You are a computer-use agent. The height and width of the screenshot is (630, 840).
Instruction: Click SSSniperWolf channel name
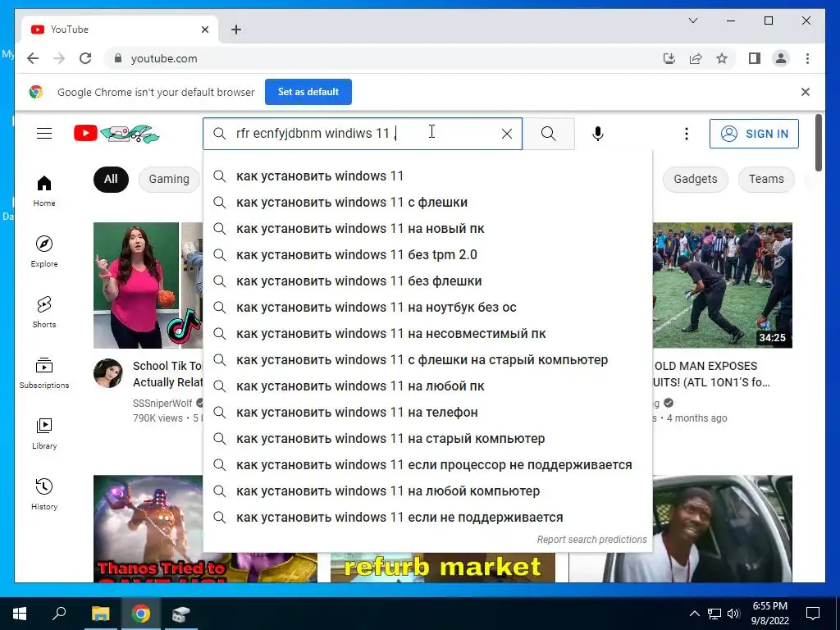(x=162, y=403)
